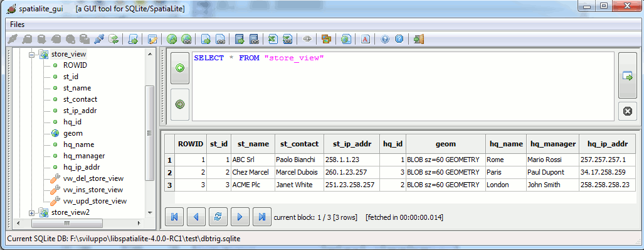Viewport: 644px width, 250px height.
Task: Click the London cell in hq_name
Action: [x=506, y=185]
